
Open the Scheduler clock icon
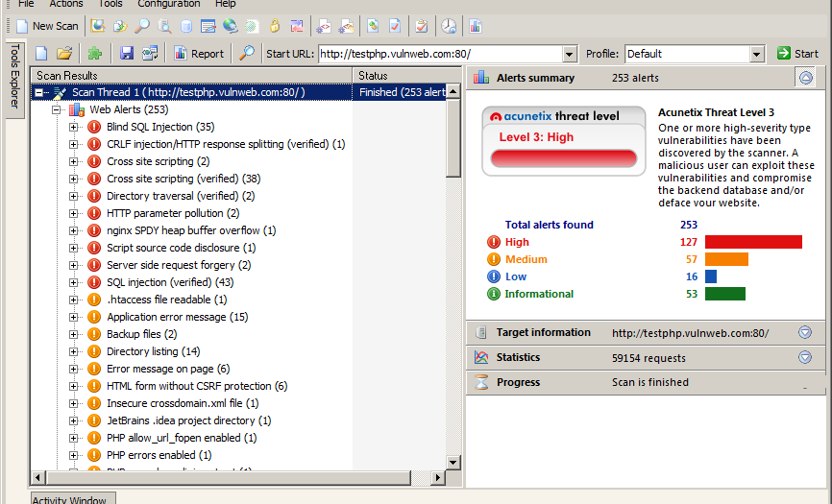click(x=449, y=25)
